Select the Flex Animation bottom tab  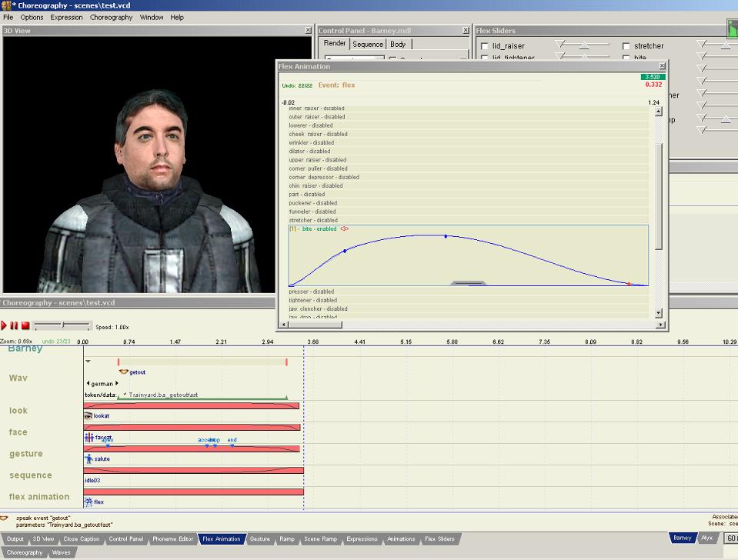pos(221,538)
